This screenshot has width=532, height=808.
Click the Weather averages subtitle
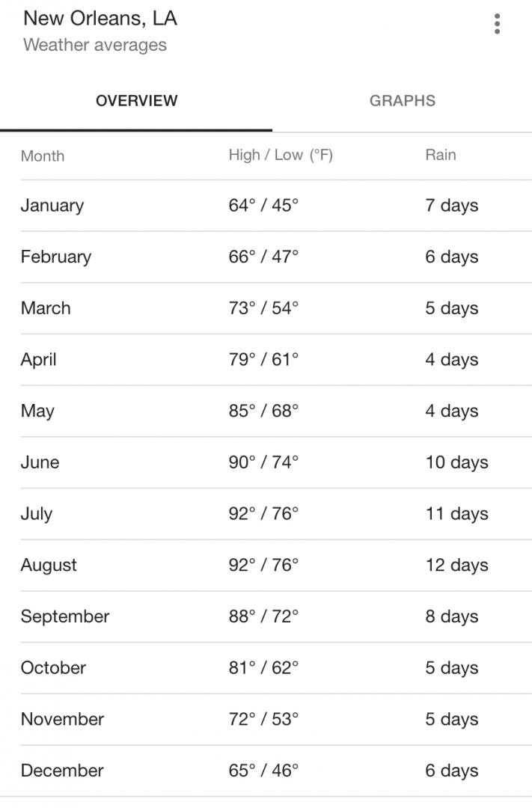pyautogui.click(x=95, y=45)
